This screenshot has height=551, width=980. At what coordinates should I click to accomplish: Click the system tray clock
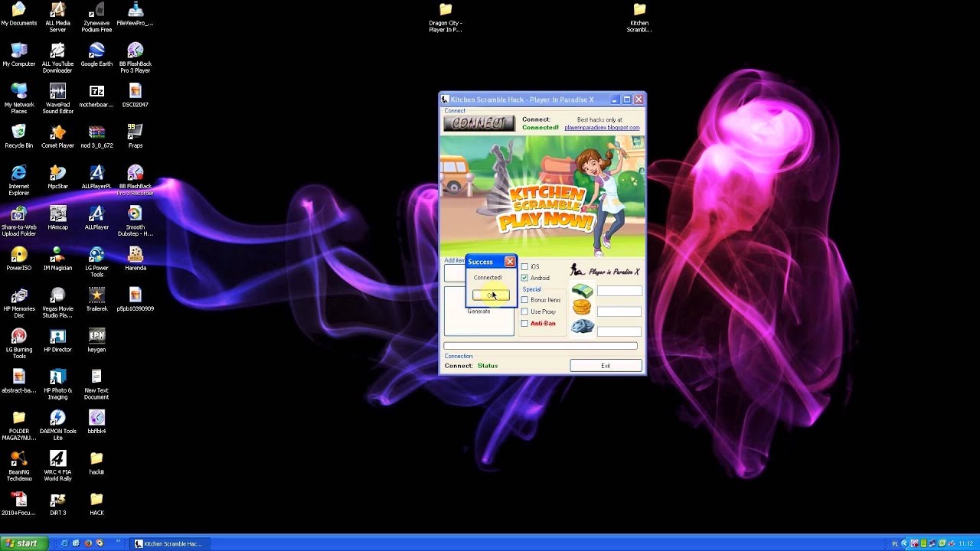tap(966, 543)
